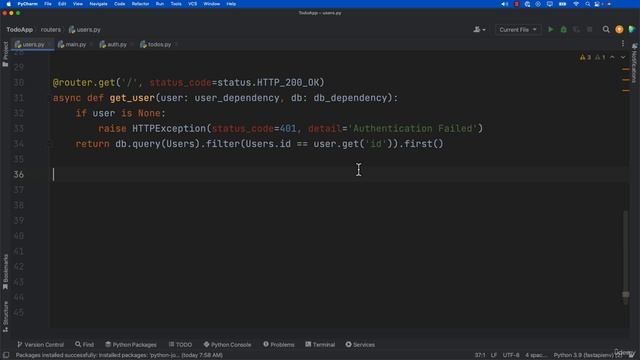Click the 'Packages installed successfully' status message
640x360 pixels.
click(x=119, y=355)
